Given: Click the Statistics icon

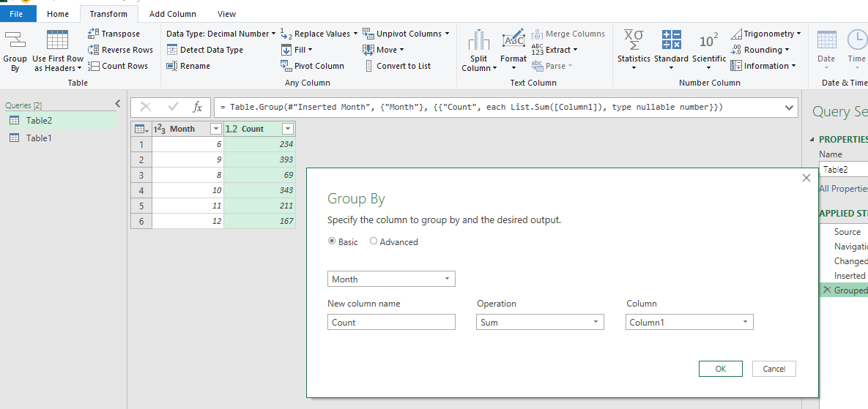Looking at the screenshot, I should click(x=634, y=40).
